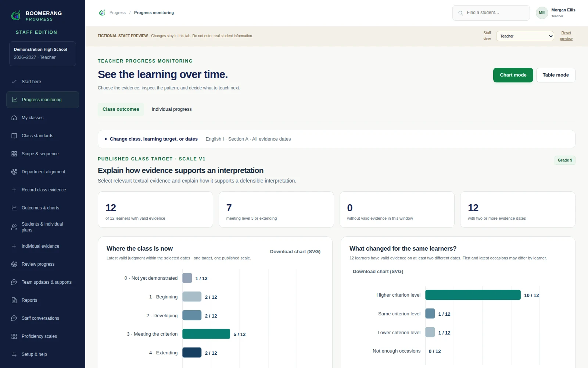Open Setup & help in sidebar

(x=43, y=354)
